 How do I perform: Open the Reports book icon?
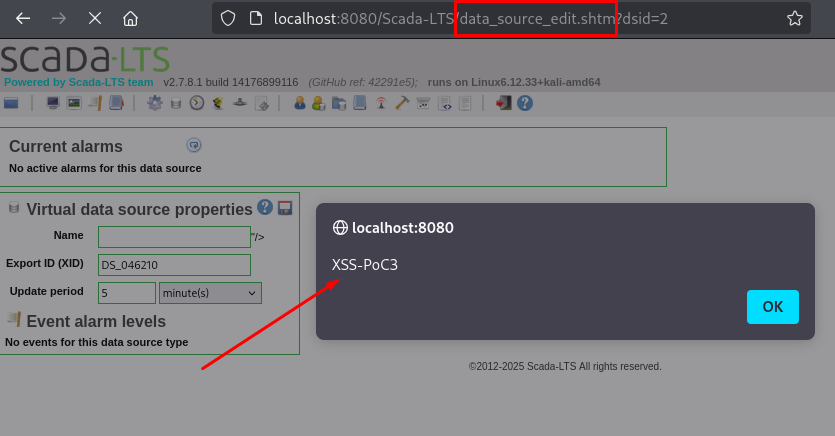[117, 103]
